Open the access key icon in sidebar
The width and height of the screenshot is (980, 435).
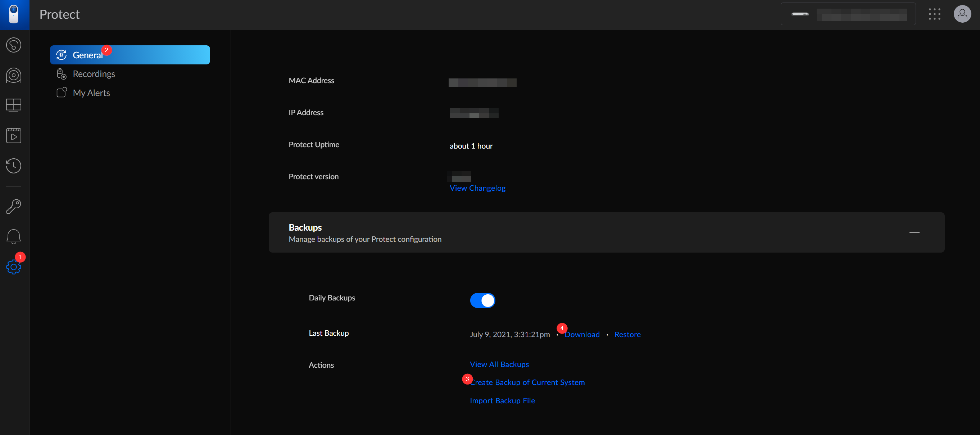pos(14,207)
